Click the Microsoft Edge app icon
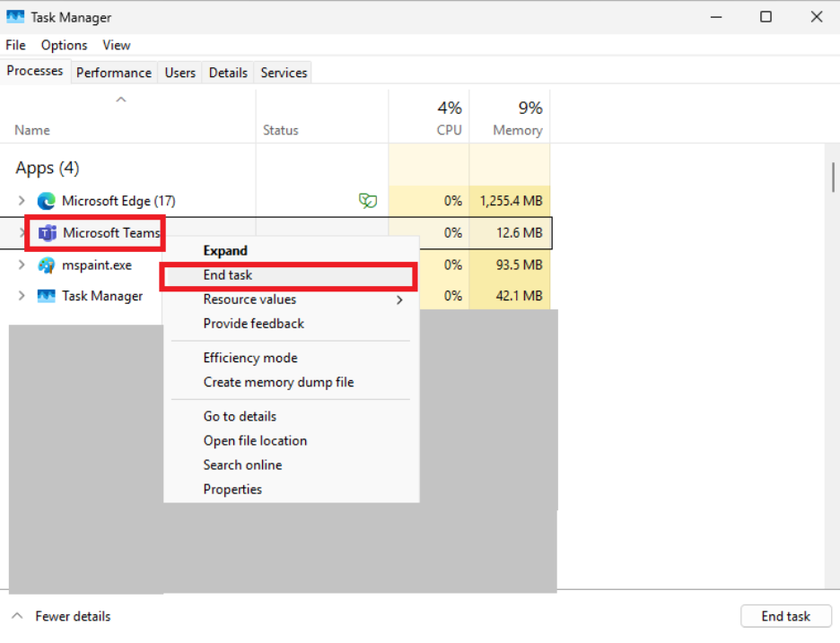The width and height of the screenshot is (840, 643). pyautogui.click(x=47, y=201)
